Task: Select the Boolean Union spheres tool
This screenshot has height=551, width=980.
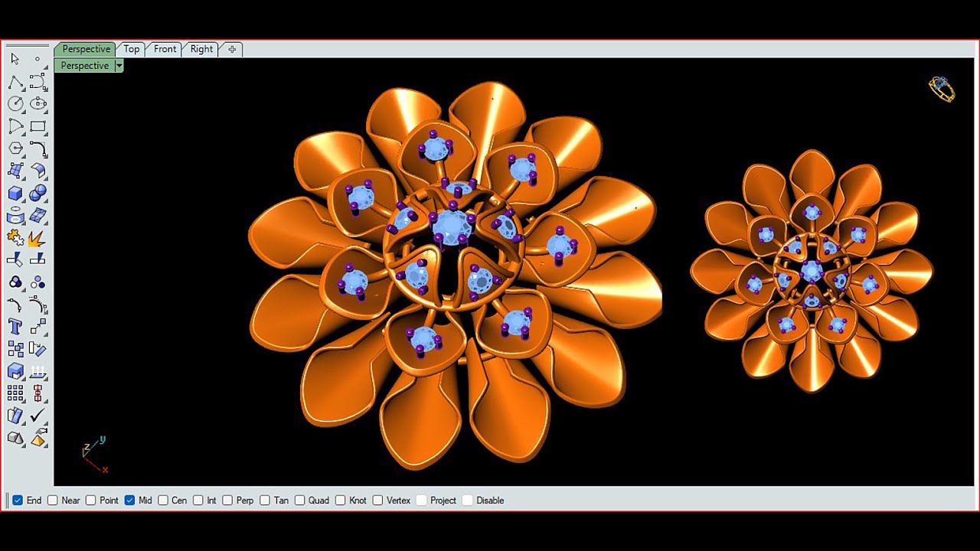Action: tap(38, 193)
